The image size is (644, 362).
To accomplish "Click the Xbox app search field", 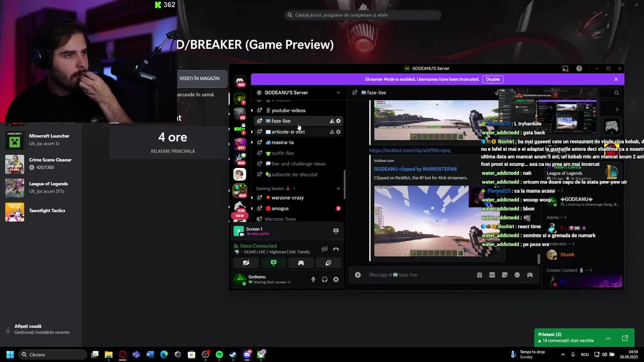I will 363,15.
